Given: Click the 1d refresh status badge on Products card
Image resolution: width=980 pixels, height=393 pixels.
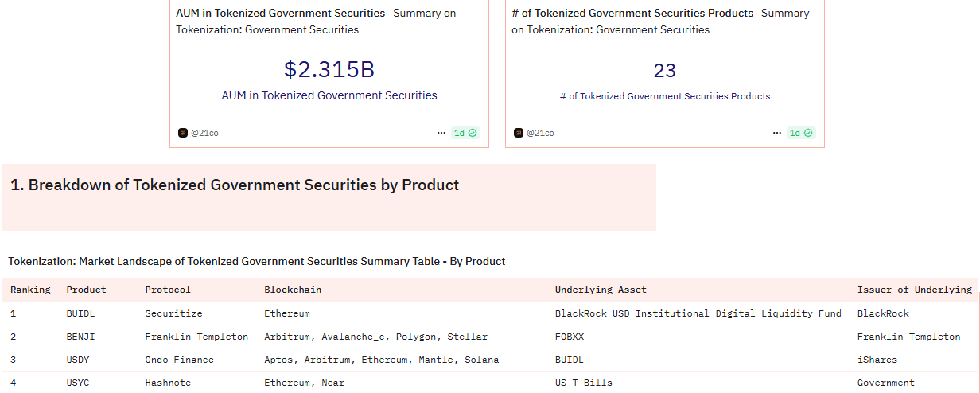Looking at the screenshot, I should point(801,133).
